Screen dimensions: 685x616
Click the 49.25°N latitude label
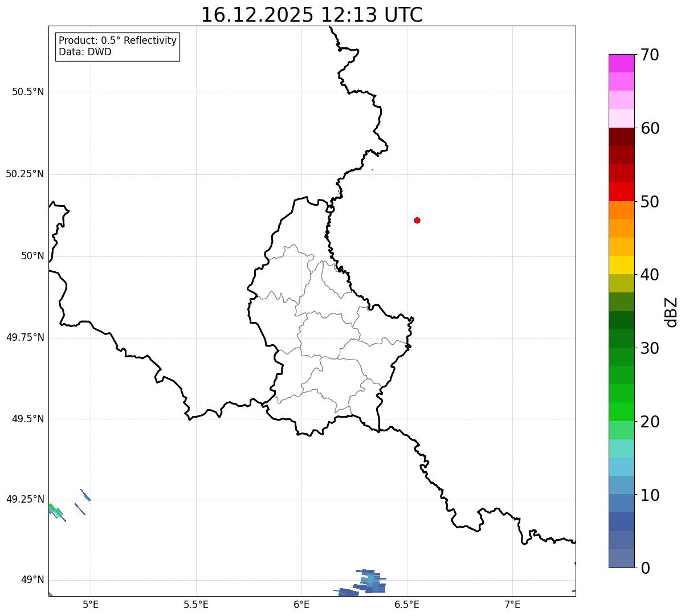point(25,499)
